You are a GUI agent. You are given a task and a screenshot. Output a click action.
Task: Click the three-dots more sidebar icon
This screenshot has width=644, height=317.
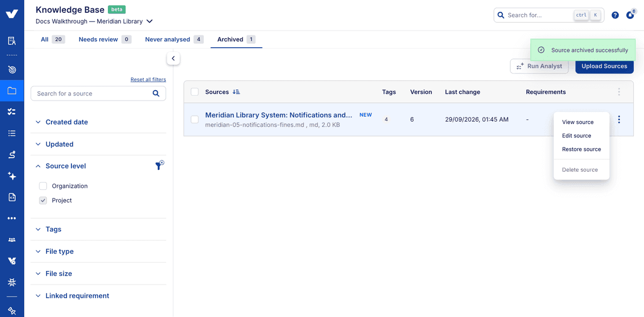[12, 218]
